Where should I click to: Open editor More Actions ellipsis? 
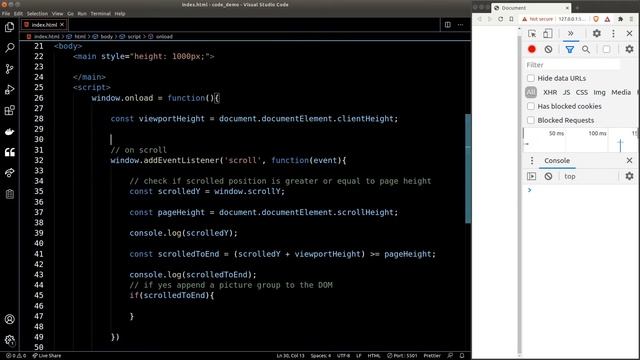[460, 24]
